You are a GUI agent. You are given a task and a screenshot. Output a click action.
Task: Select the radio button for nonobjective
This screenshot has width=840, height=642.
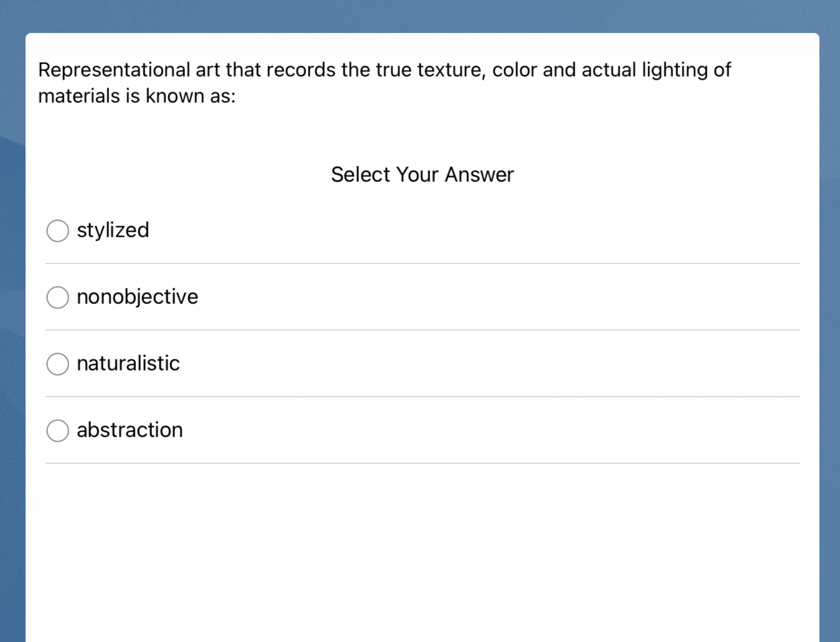57,297
